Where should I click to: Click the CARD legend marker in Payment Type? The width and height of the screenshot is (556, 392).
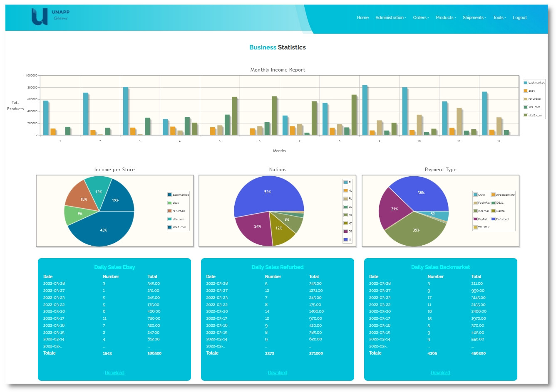[475, 195]
